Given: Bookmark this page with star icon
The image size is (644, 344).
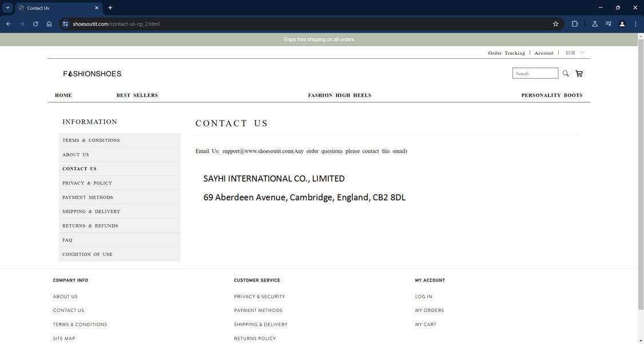Looking at the screenshot, I should [x=555, y=24].
